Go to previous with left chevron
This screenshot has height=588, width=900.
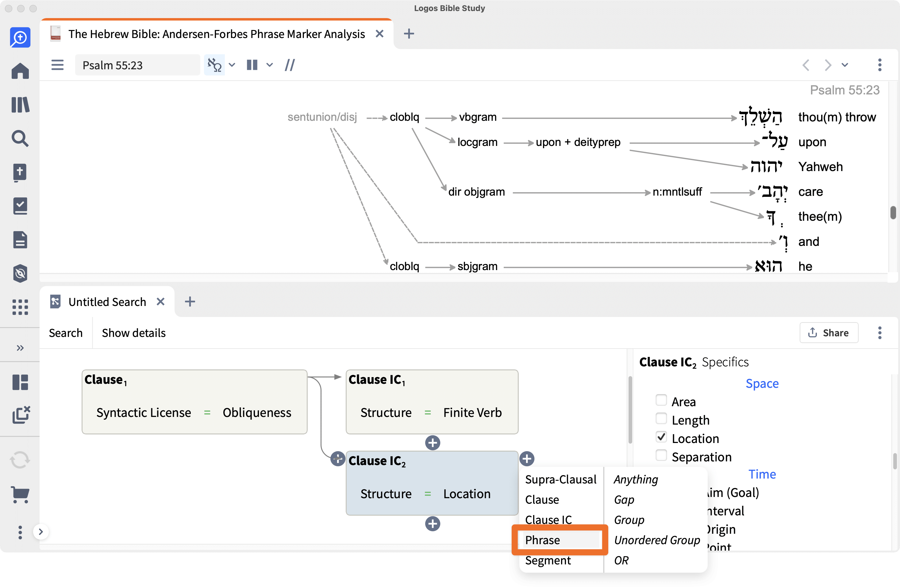806,65
